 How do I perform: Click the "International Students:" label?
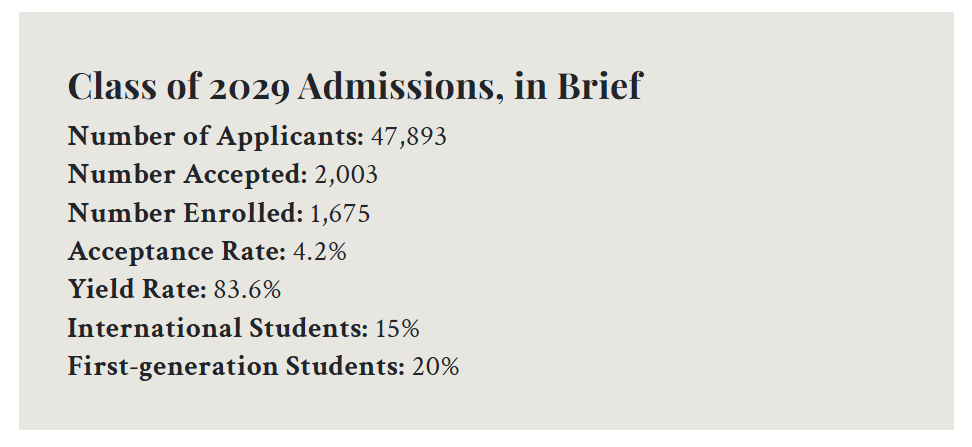[218, 328]
